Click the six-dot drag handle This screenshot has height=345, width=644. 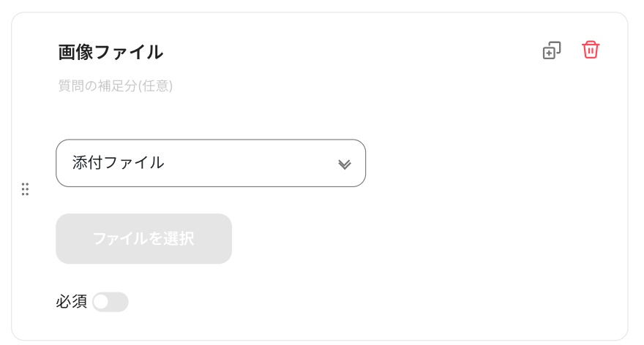click(25, 189)
